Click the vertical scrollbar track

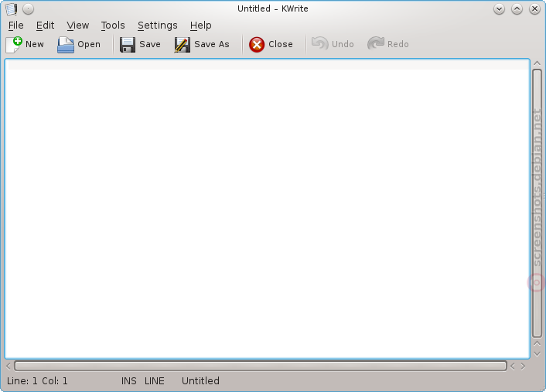(x=537, y=203)
